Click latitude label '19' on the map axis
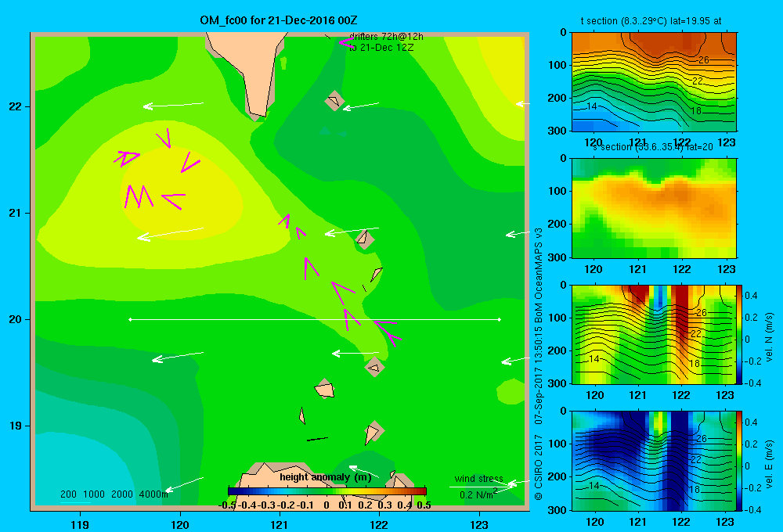 click(15, 426)
